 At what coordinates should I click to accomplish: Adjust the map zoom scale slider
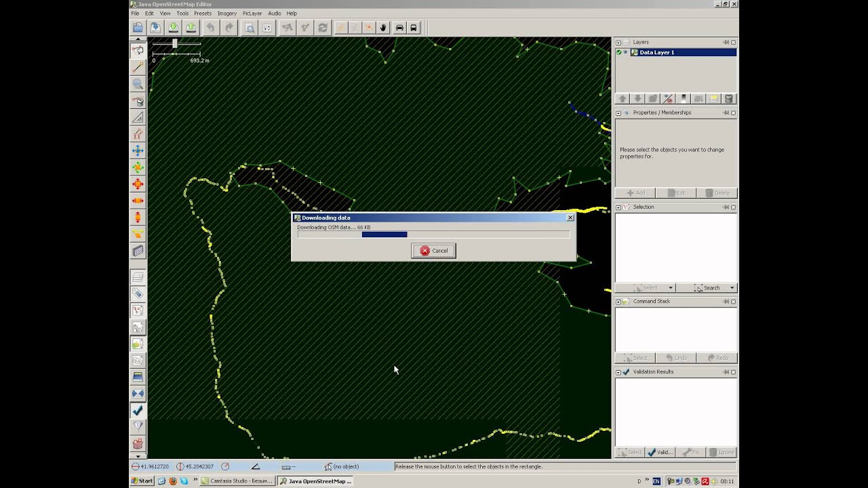[175, 43]
